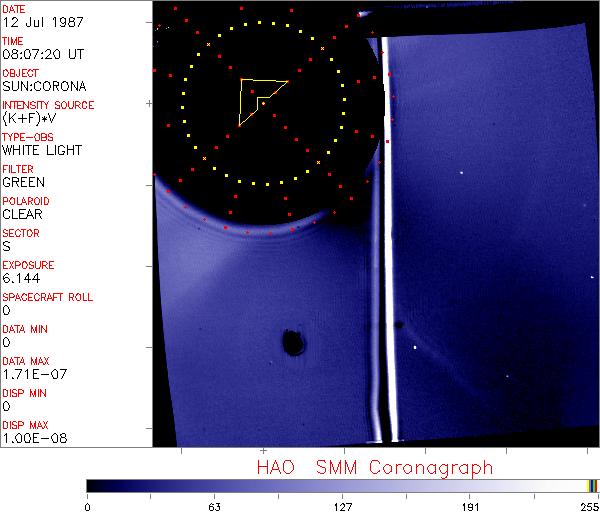
Task: Click the CLEAR polaroid value
Action: 23,214
